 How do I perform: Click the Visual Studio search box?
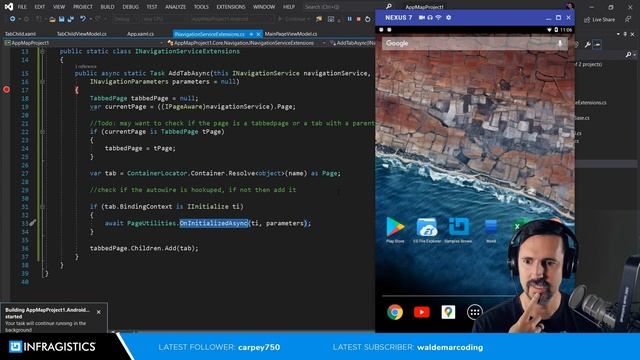coord(347,7)
